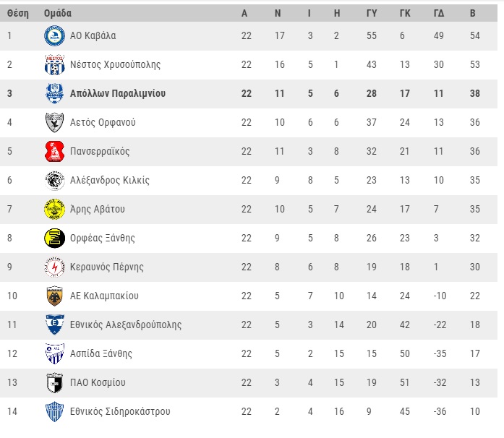Image resolution: width=504 pixels, height=438 pixels.
Task: Click the yellow Άρης Αβάτου crest
Action: 55,210
